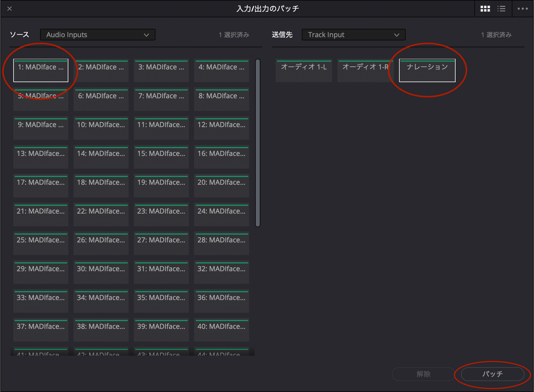The width and height of the screenshot is (534, 392).
Task: Click the パッチ button
Action: tap(492, 374)
